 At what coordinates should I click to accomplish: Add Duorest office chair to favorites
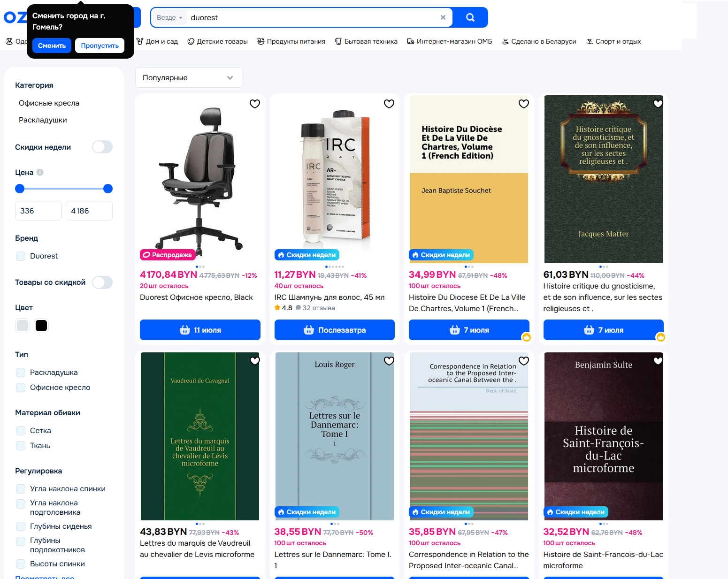coord(255,104)
